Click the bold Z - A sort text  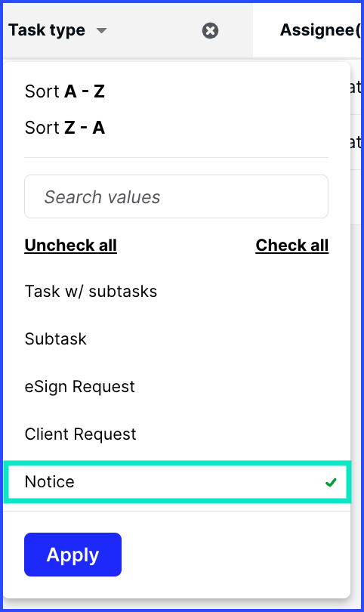coord(85,128)
